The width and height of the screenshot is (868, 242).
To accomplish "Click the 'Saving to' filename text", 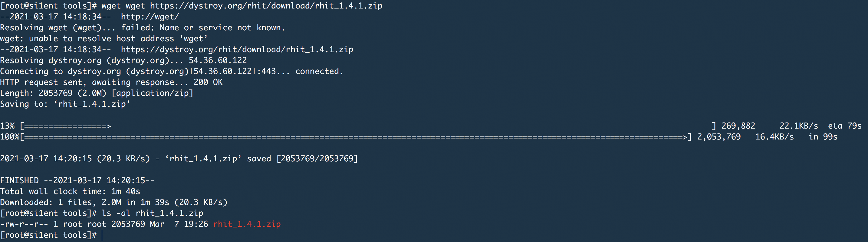I will pos(92,104).
